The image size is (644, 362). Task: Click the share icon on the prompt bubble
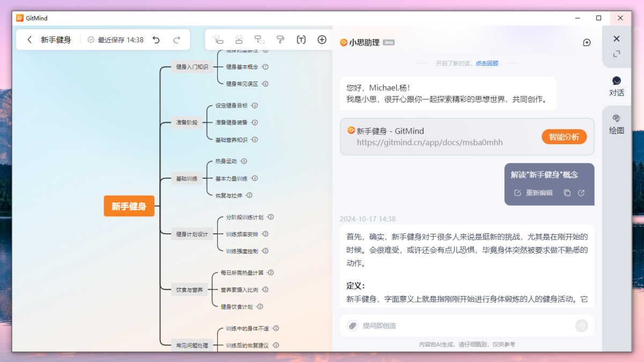(581, 193)
